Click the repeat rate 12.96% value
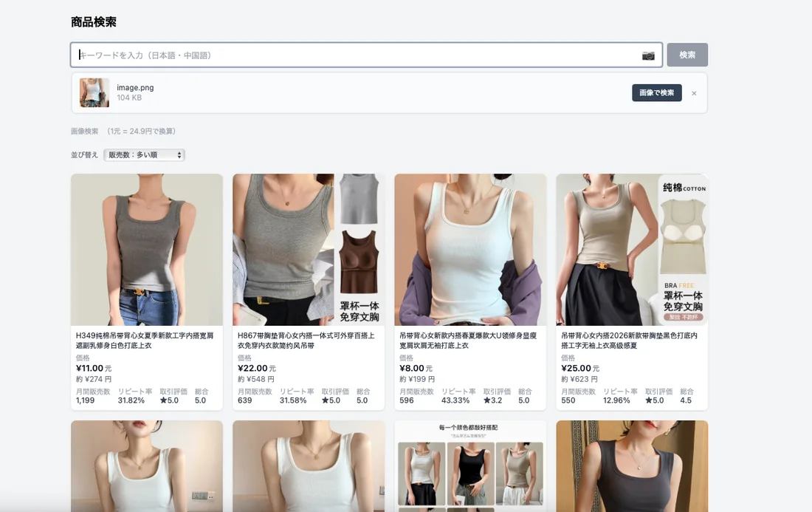The width and height of the screenshot is (812, 512). 616,400
